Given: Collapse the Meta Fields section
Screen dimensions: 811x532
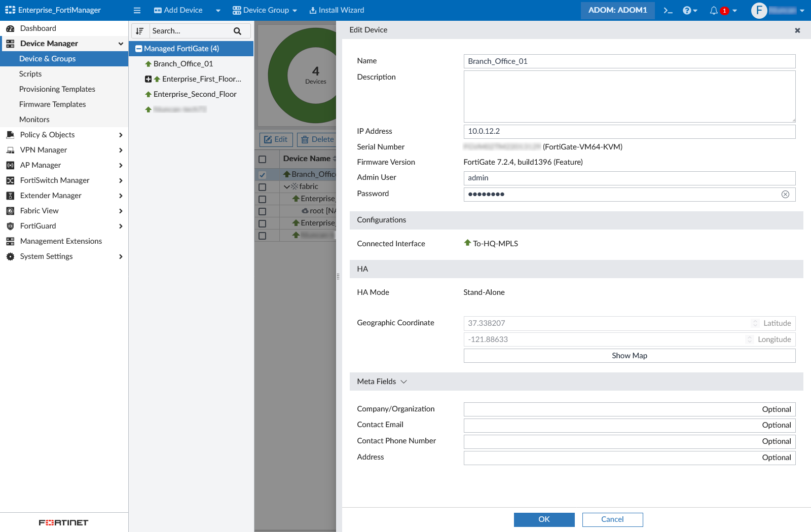Looking at the screenshot, I should click(403, 382).
